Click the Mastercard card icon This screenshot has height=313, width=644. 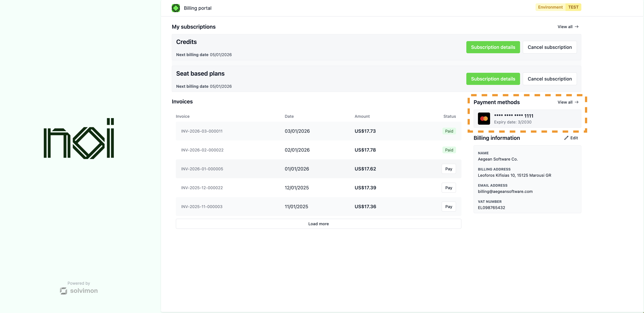(x=484, y=119)
